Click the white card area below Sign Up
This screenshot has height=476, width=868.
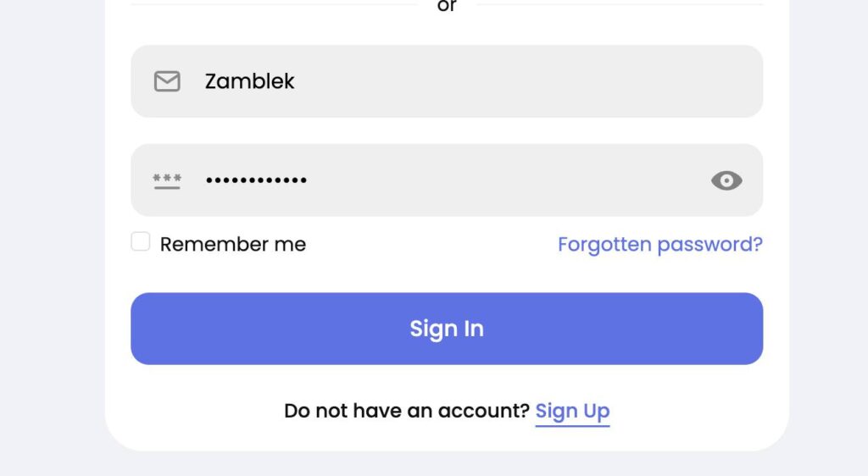click(447, 440)
